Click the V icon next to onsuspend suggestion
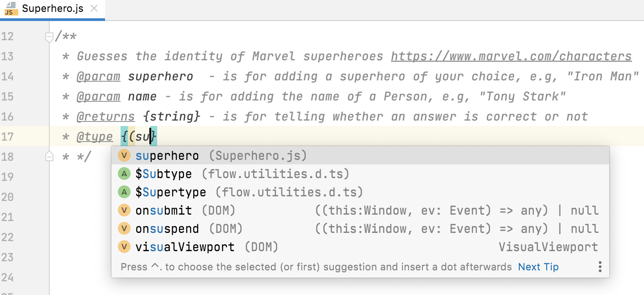 pyautogui.click(x=125, y=228)
